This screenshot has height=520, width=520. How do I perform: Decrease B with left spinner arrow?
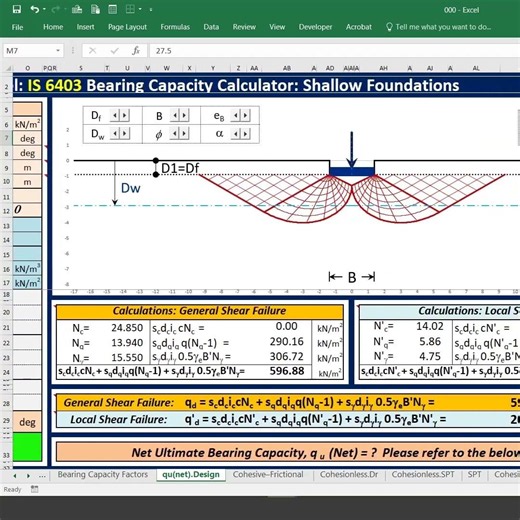pos(175,115)
